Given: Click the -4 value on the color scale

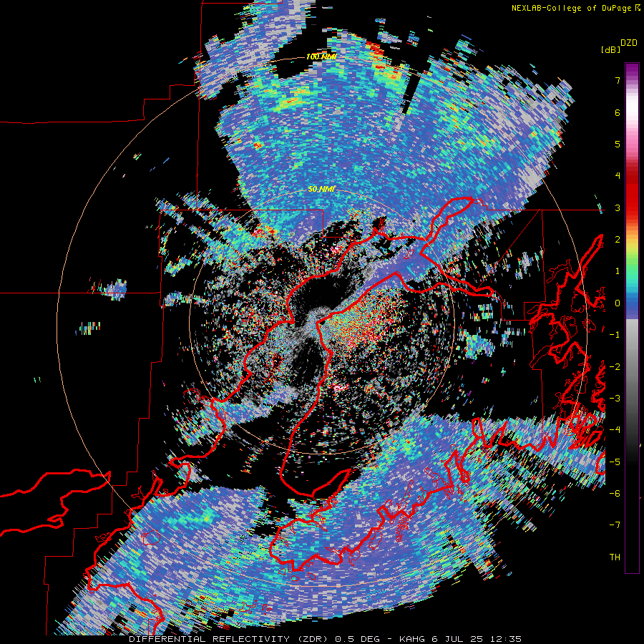Looking at the screenshot, I should 615,430.
